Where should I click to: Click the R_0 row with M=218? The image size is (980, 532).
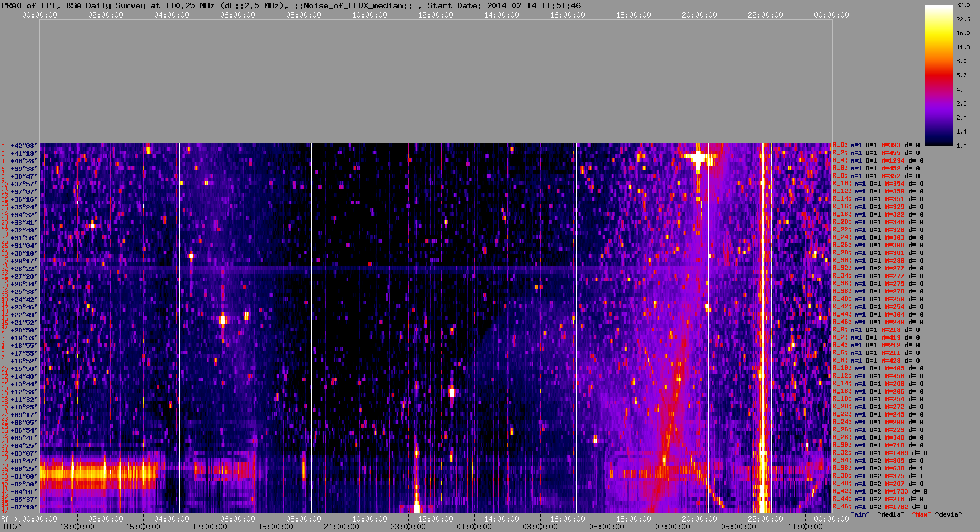876,330
